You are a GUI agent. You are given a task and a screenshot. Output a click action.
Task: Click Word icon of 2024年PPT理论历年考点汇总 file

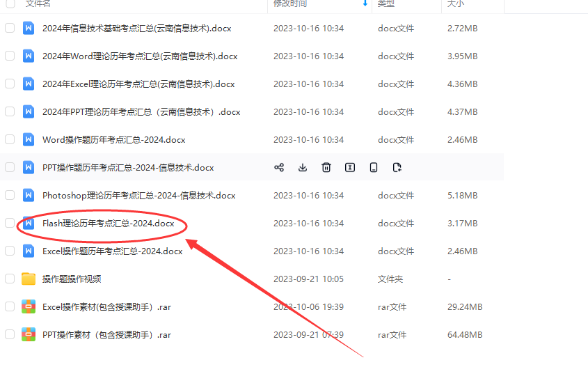click(x=29, y=111)
